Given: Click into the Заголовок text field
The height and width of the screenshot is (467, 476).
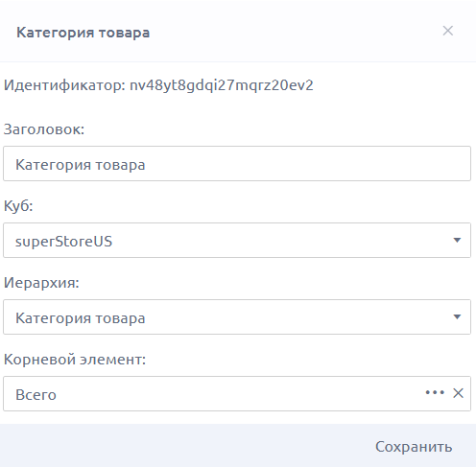Looking at the screenshot, I should (x=237, y=164).
